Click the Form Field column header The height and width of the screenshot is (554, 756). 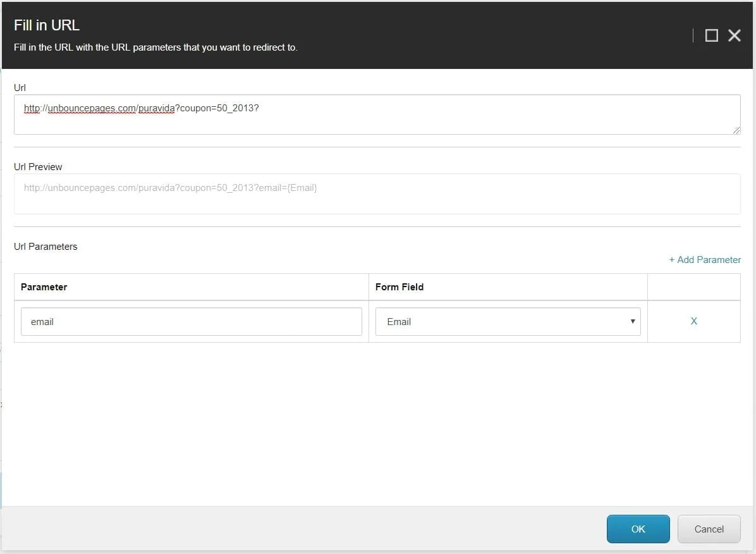pyautogui.click(x=399, y=286)
